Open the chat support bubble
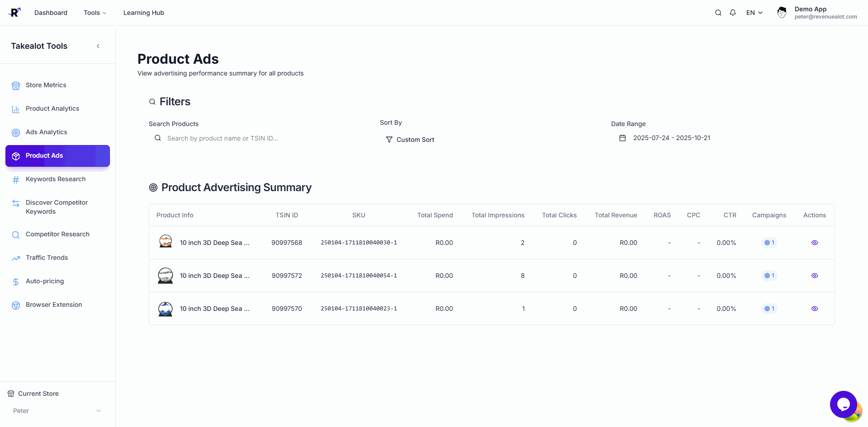Screen dimensions: 868x427 click(x=844, y=404)
